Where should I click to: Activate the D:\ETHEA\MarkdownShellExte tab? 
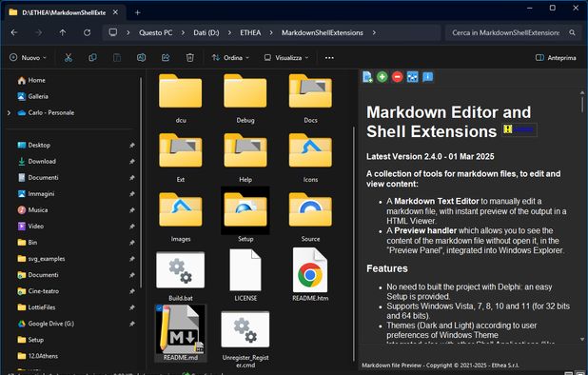click(63, 12)
